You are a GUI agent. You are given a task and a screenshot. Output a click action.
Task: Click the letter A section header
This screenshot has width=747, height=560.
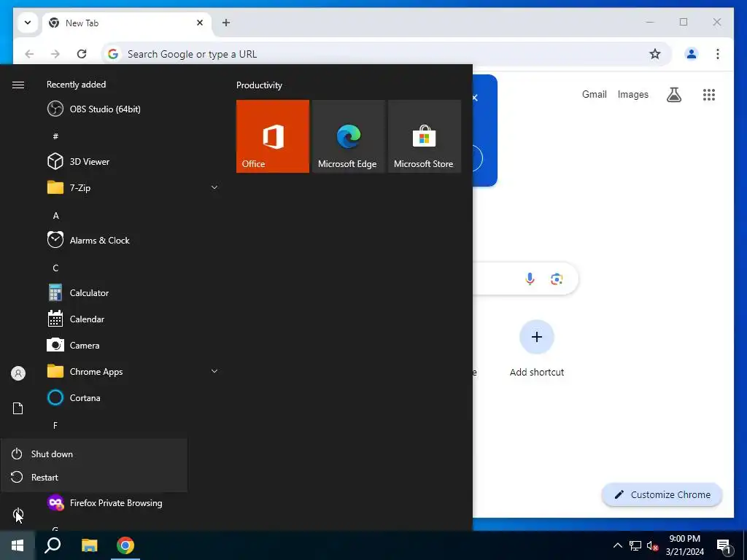[55, 216]
